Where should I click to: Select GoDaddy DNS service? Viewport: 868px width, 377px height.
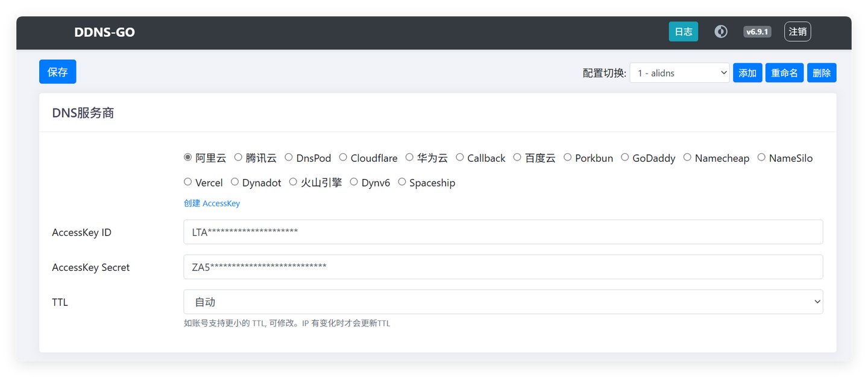click(625, 157)
